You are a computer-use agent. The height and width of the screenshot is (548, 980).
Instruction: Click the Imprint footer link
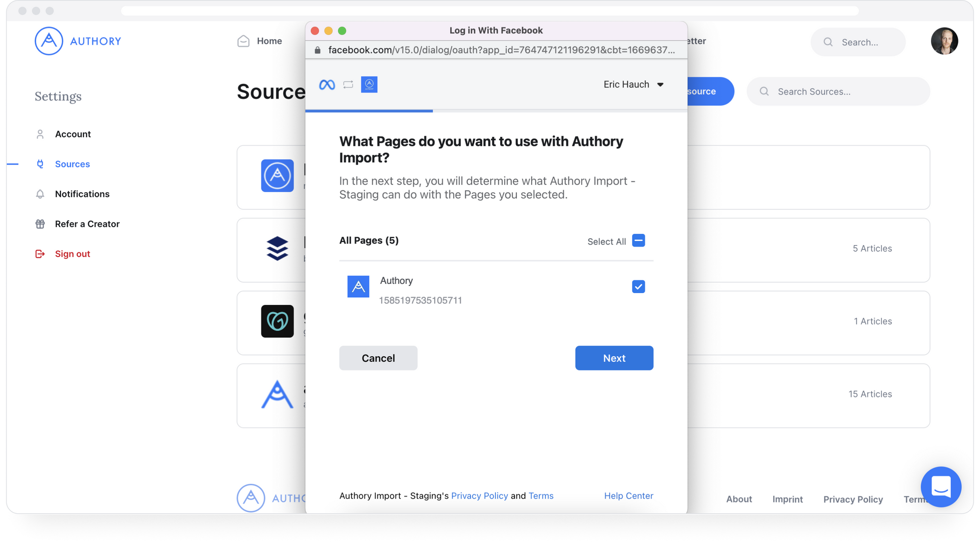[x=787, y=499]
